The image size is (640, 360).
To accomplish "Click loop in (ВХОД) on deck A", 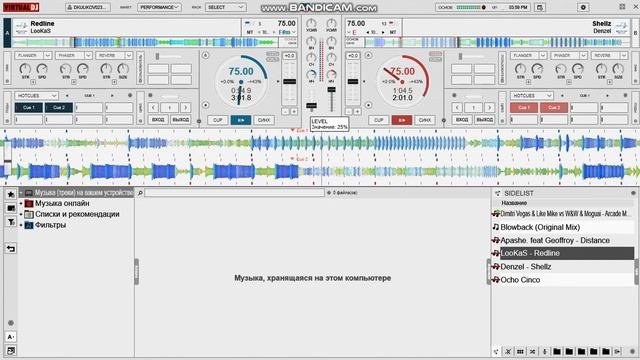I will (158, 120).
